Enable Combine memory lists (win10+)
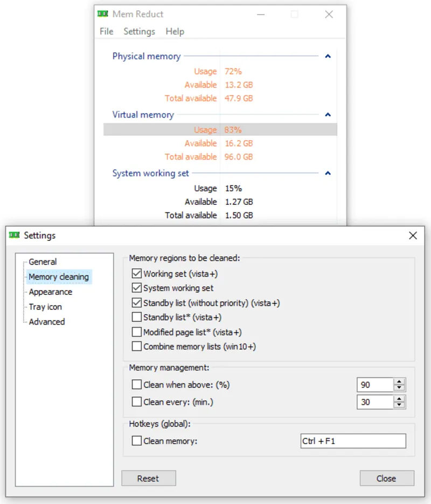 [x=136, y=347]
